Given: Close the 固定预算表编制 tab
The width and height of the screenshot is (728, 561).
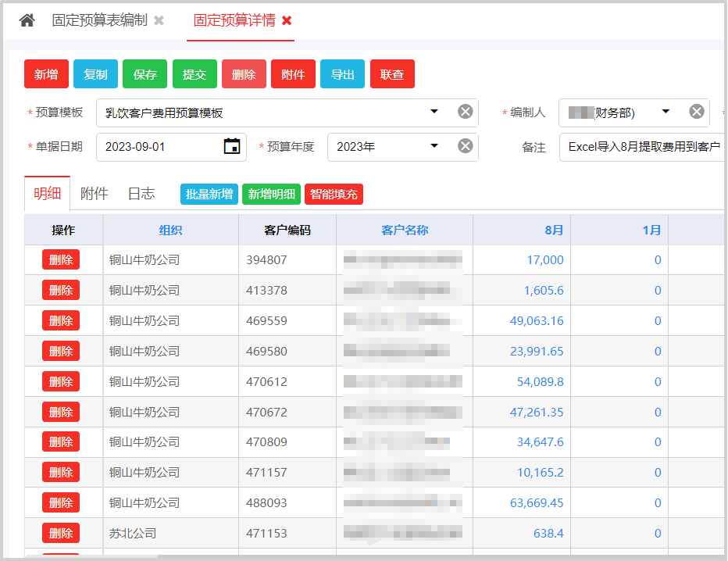Looking at the screenshot, I should [159, 21].
